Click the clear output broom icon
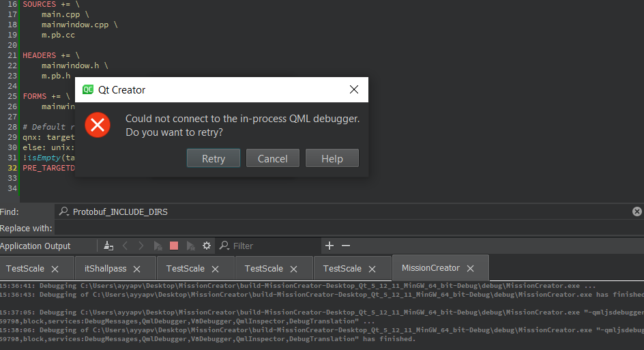This screenshot has width=644, height=350. [x=108, y=246]
